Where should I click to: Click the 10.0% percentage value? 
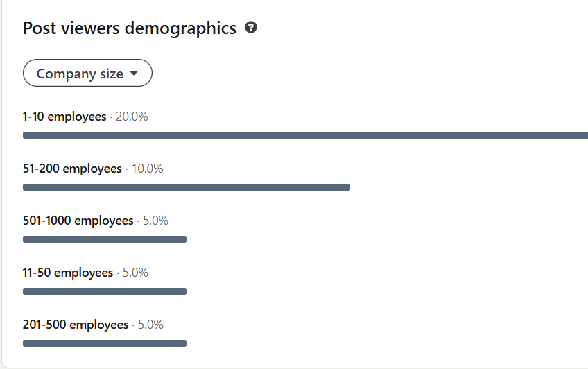pyautogui.click(x=147, y=169)
